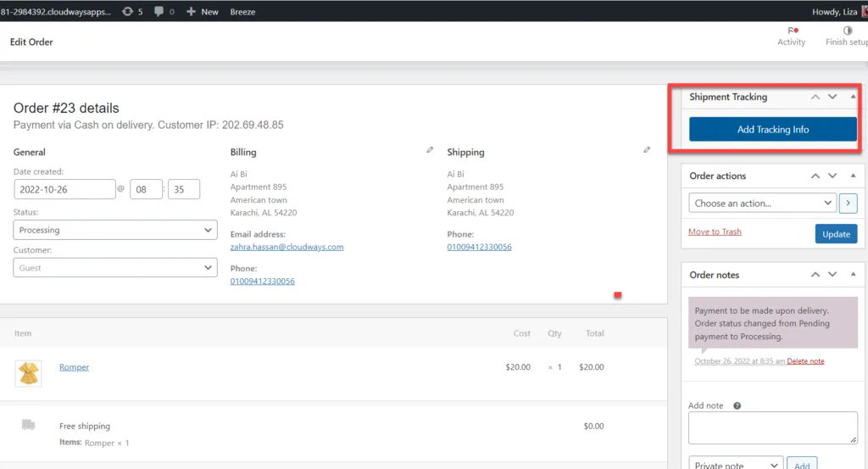
Task: Run the selected order action arrow button
Action: [x=848, y=204]
